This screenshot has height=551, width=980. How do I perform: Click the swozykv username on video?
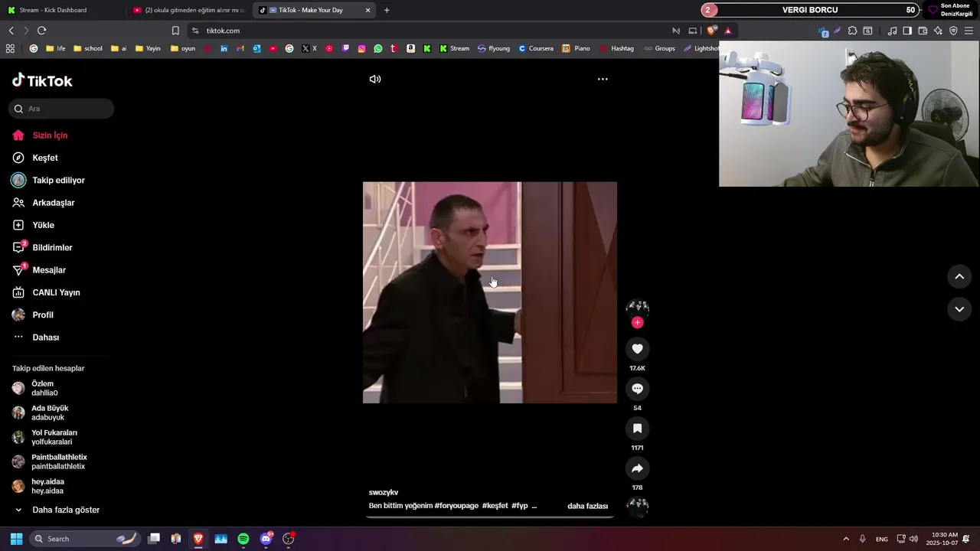click(x=384, y=492)
